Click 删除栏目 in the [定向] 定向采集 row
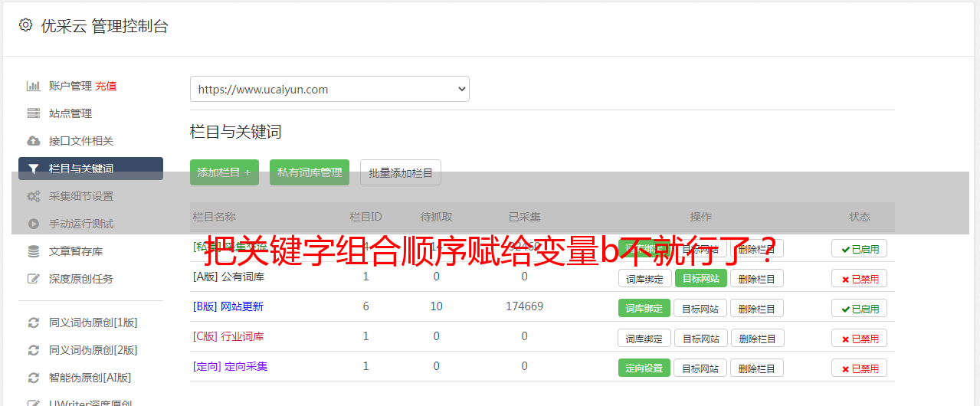The image size is (980, 406). coord(757,368)
